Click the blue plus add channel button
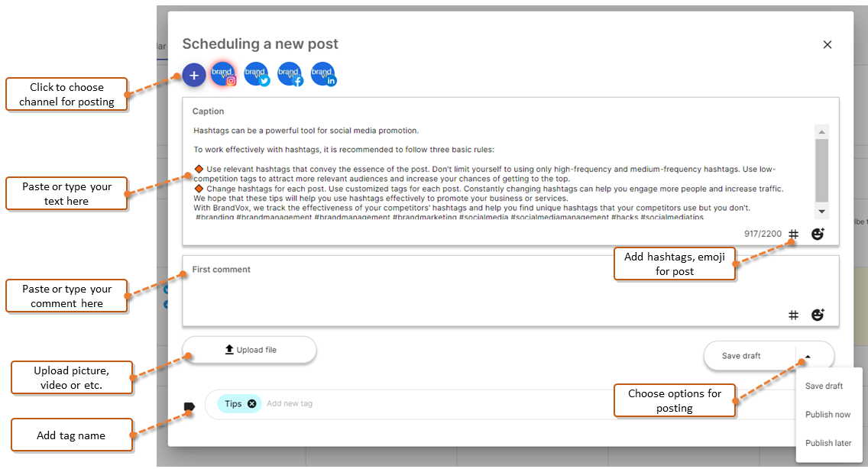 point(194,75)
